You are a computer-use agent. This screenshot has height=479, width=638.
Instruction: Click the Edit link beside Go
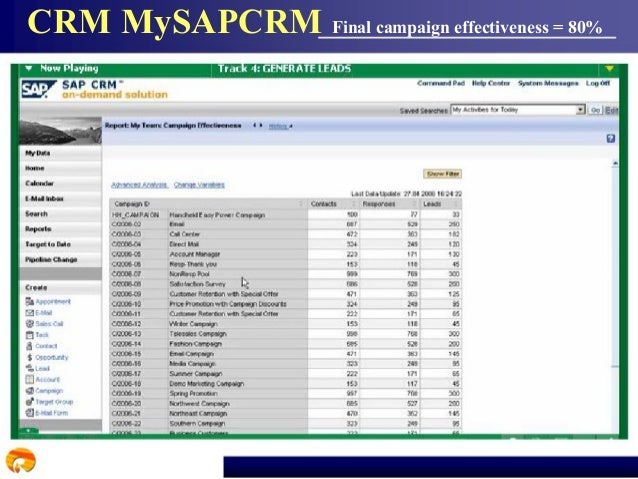click(612, 110)
